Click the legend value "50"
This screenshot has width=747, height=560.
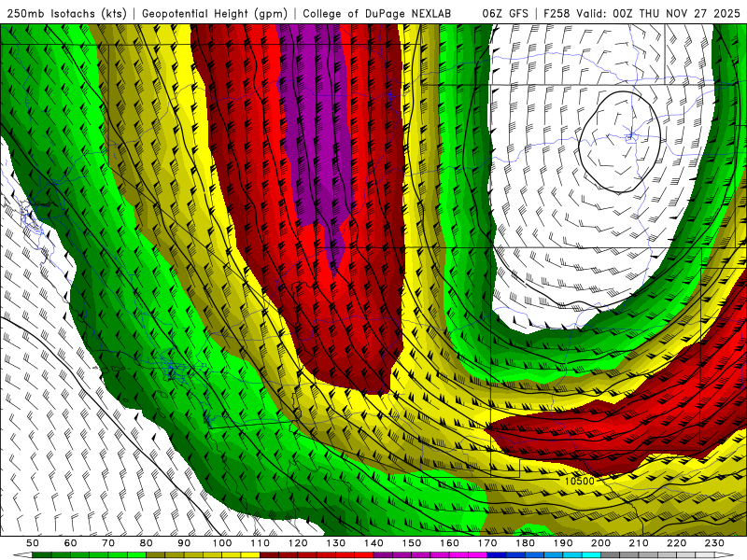point(33,543)
